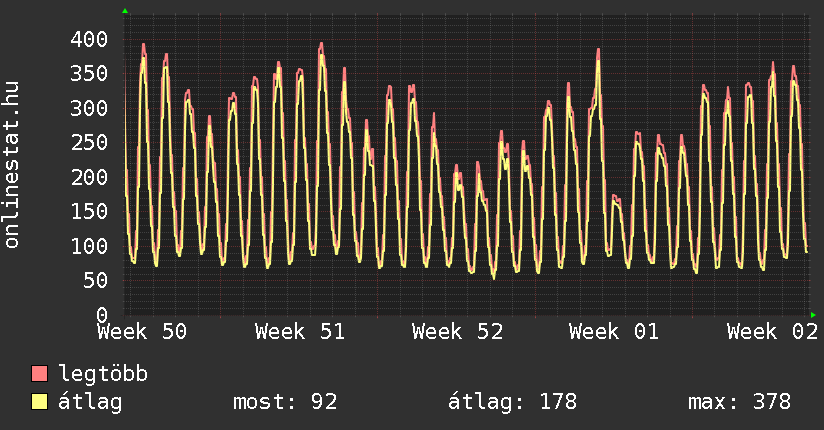
Task: Click the Week 50 axis label
Action: tap(142, 332)
